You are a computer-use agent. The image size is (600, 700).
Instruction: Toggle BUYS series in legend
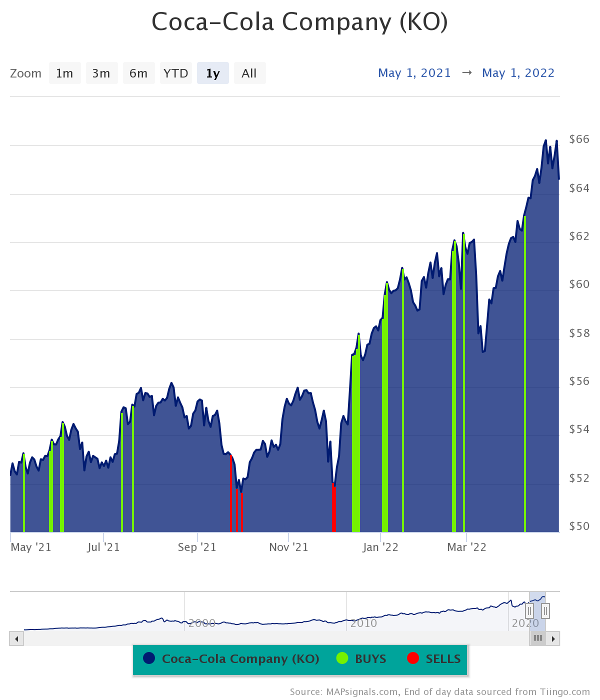pyautogui.click(x=361, y=659)
